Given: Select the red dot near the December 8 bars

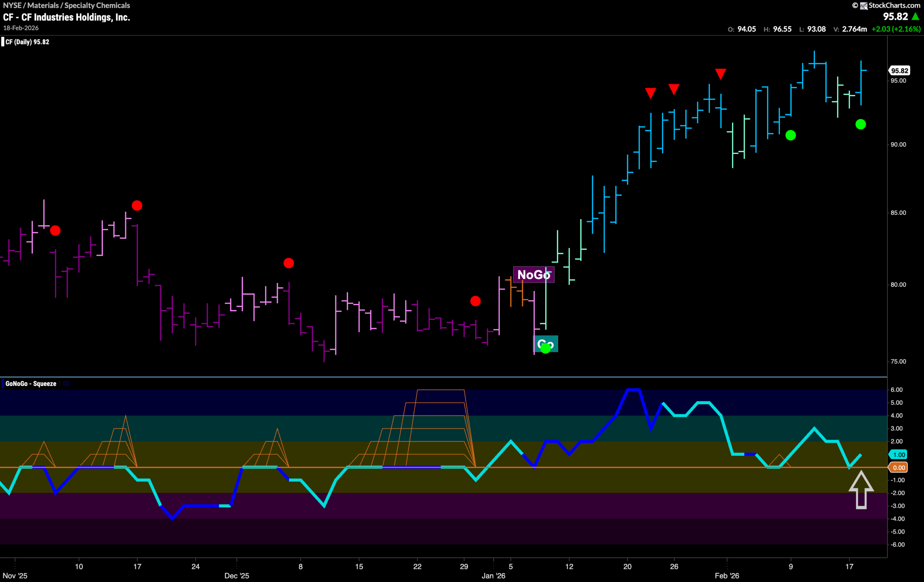Looking at the screenshot, I should click(x=288, y=262).
